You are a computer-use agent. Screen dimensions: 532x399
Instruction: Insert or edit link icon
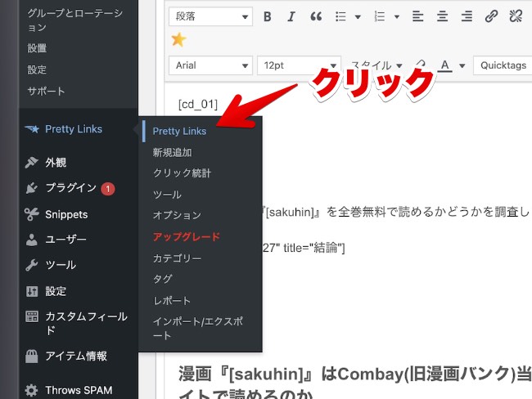(491, 16)
